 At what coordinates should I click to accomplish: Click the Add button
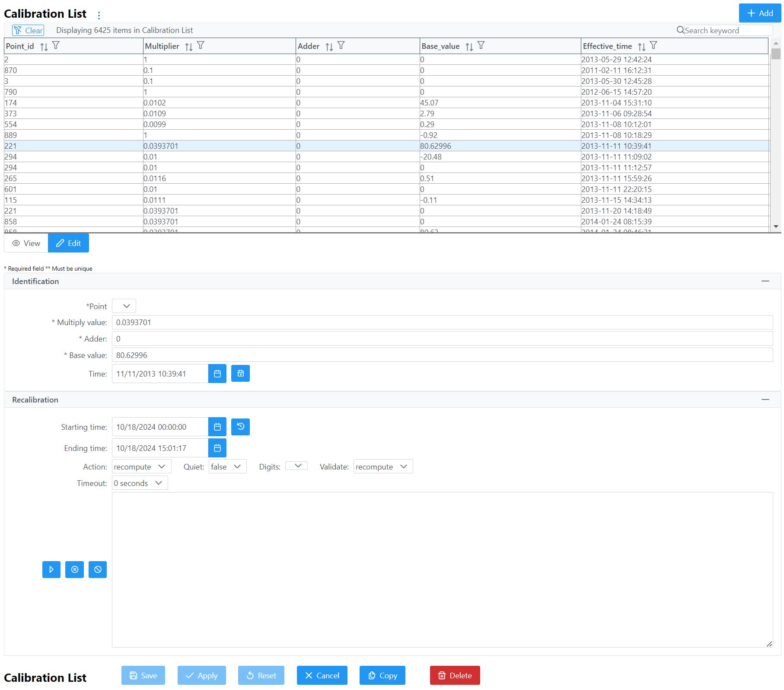[760, 13]
